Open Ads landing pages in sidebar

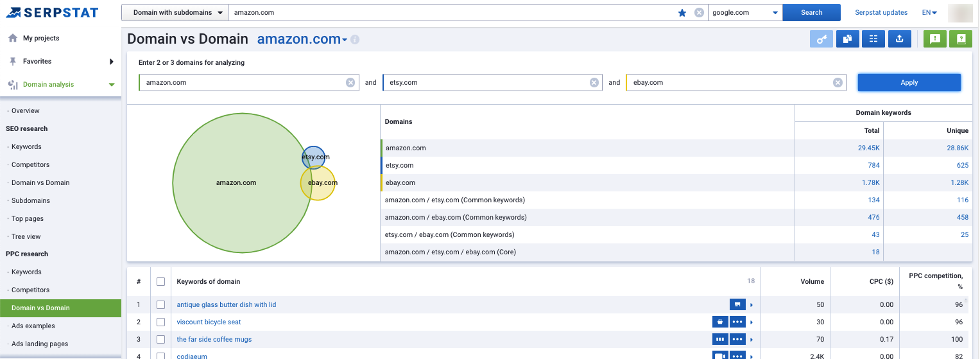point(40,344)
